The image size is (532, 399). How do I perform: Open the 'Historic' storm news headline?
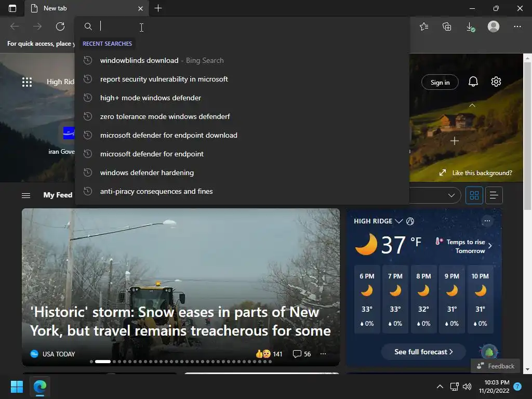tap(180, 321)
